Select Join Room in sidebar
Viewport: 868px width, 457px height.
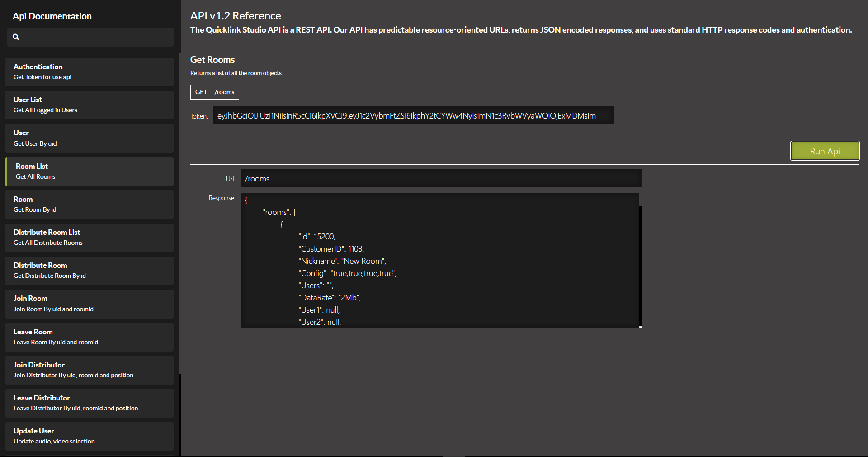[89, 304]
